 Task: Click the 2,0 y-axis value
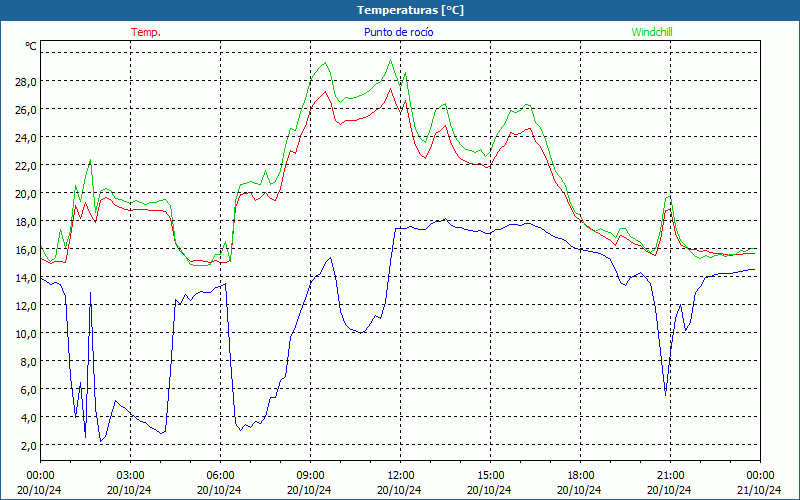pos(28,446)
